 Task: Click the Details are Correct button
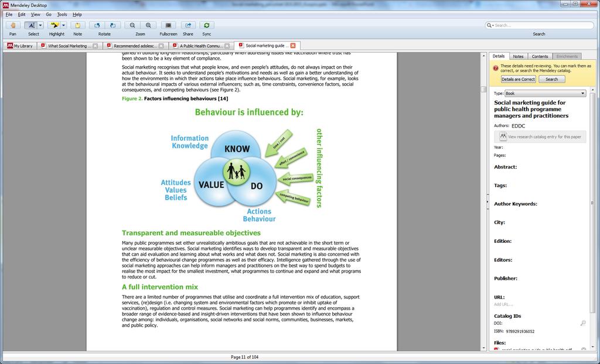pos(518,79)
